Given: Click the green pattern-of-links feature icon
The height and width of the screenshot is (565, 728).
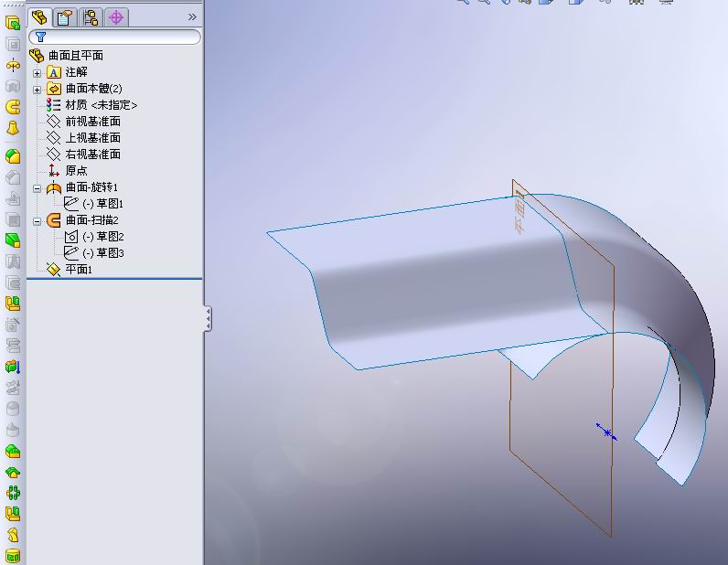Looking at the screenshot, I should pyautogui.click(x=13, y=493).
